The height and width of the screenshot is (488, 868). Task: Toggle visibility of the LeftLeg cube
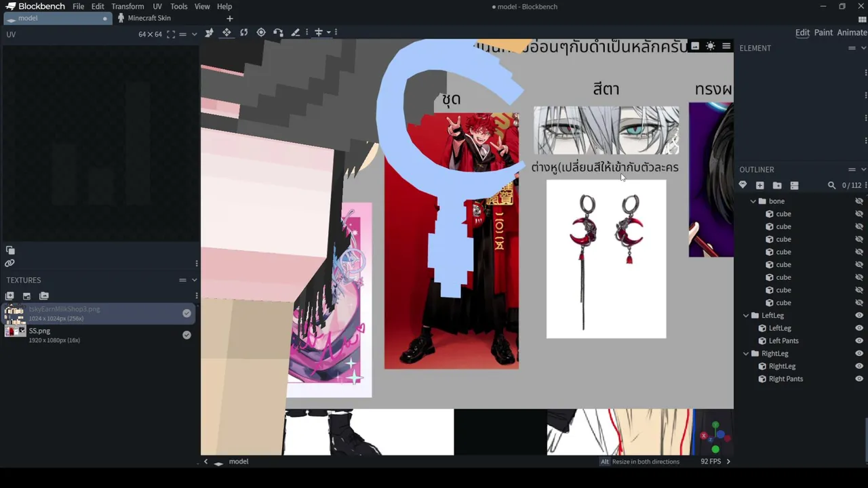(x=859, y=328)
